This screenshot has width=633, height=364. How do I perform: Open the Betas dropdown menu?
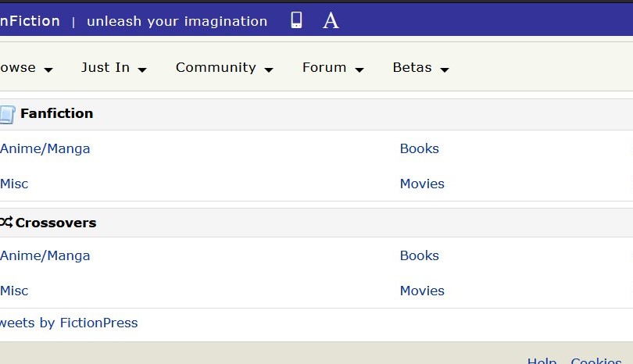tap(420, 68)
